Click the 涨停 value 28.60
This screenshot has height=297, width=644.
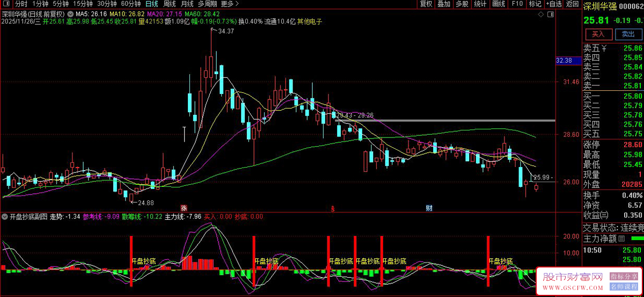pos(633,145)
